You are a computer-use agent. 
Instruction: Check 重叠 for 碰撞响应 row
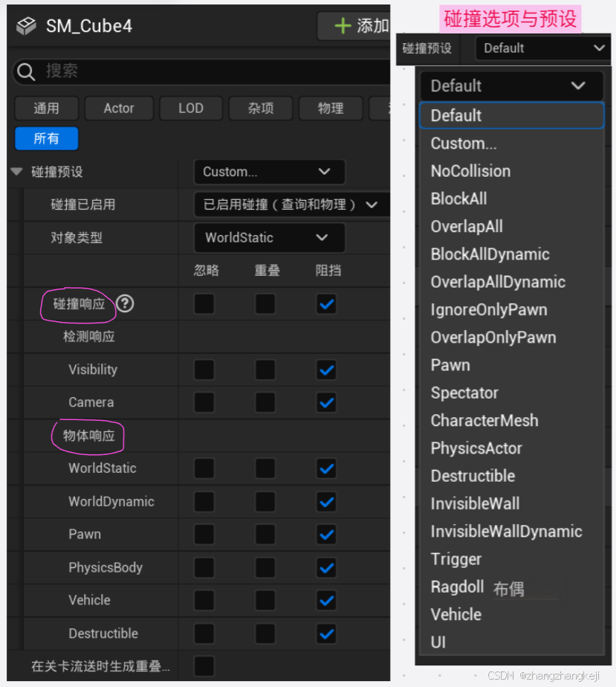[265, 303]
